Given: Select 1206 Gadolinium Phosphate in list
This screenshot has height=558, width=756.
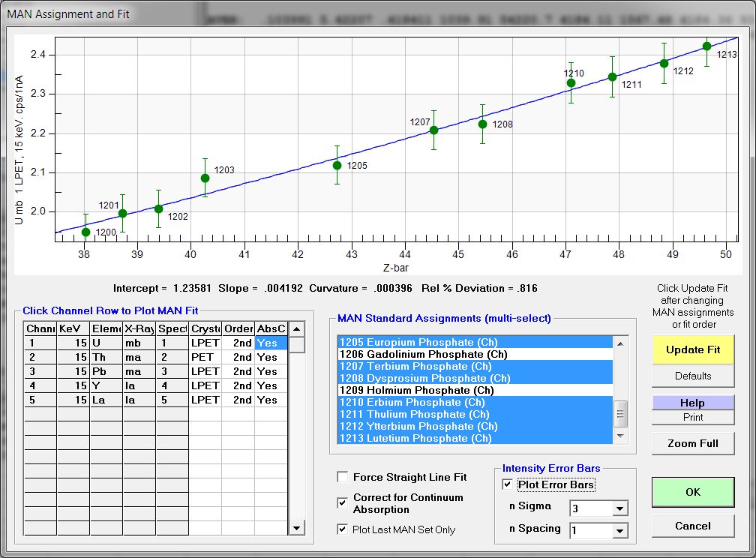Looking at the screenshot, I should pyautogui.click(x=422, y=354).
